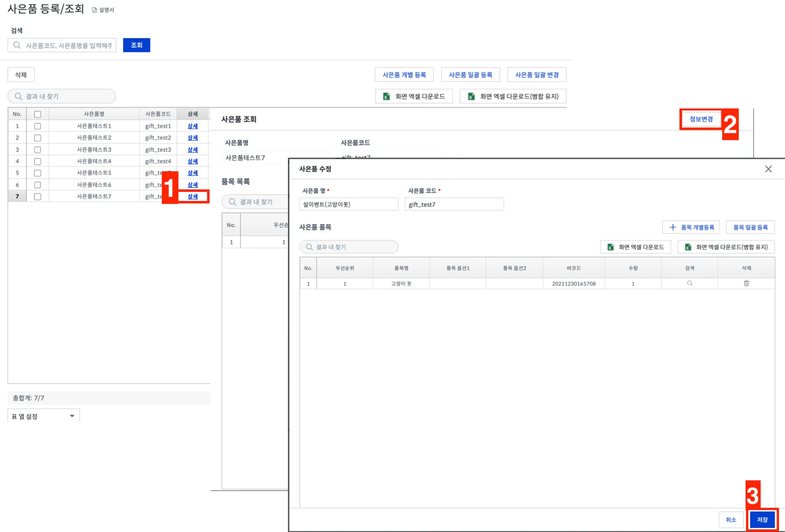Click the 사은품코드 column header
The width and height of the screenshot is (785, 532).
tap(158, 114)
